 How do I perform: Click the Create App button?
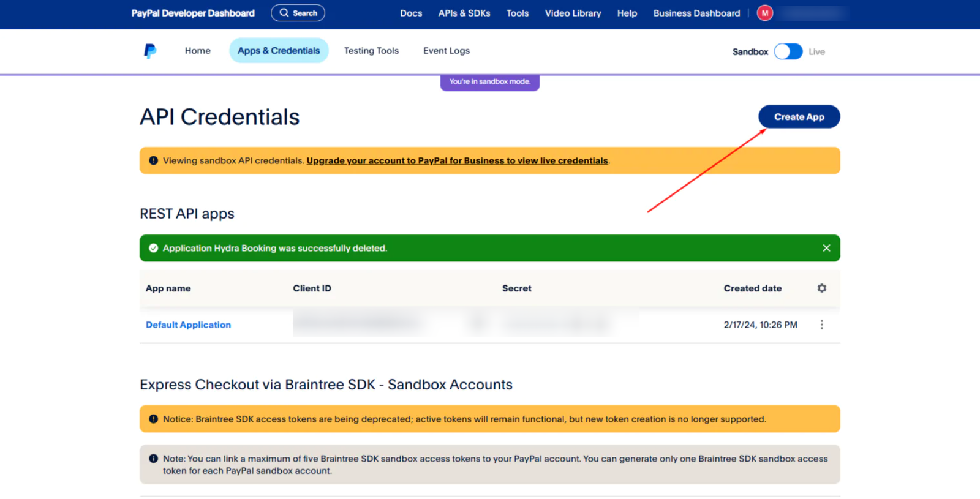click(799, 116)
